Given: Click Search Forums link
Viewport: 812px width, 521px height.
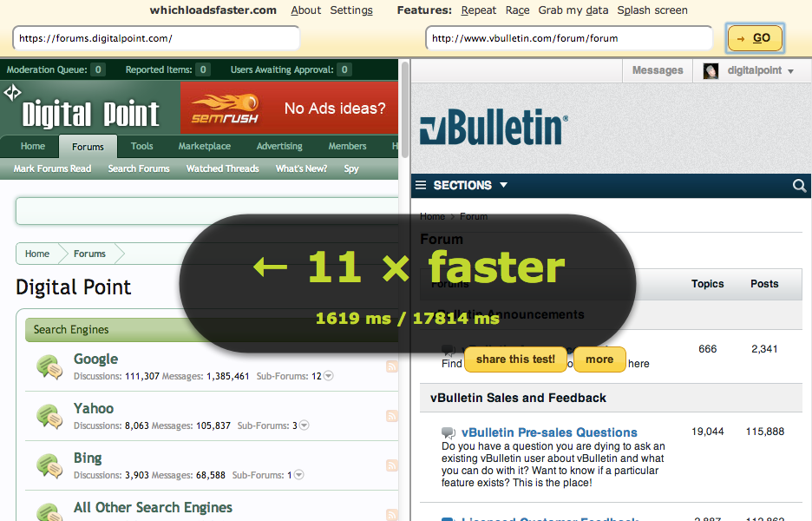Looking at the screenshot, I should (139, 168).
